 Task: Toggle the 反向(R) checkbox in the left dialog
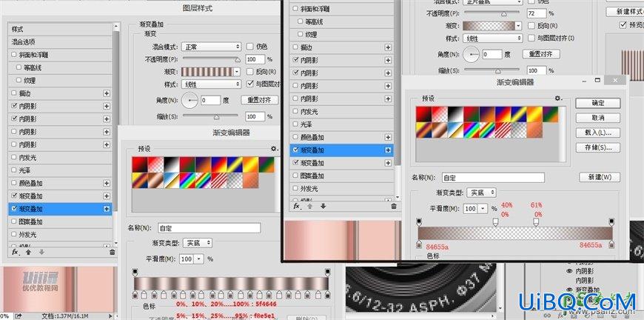tap(249, 71)
